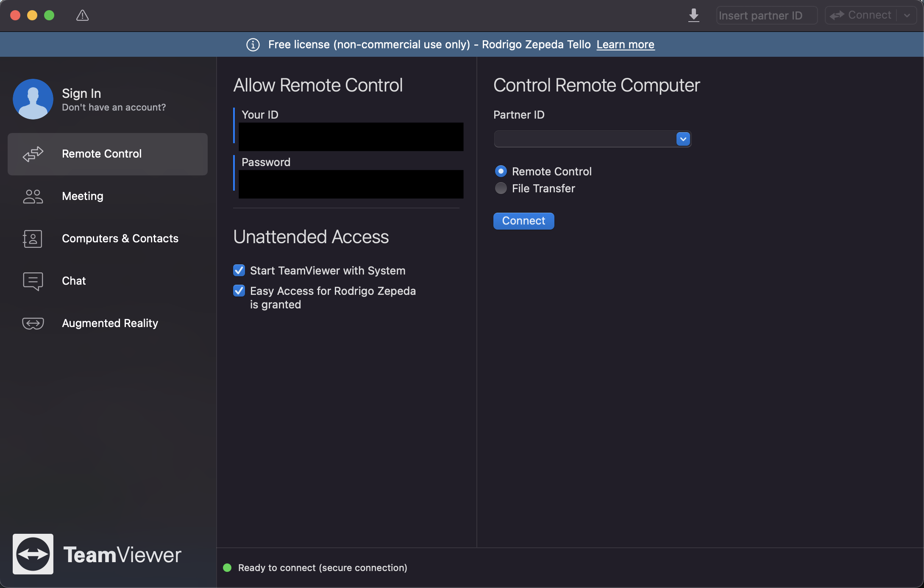
Task: Click the redacted Password value
Action: pyautogui.click(x=351, y=184)
